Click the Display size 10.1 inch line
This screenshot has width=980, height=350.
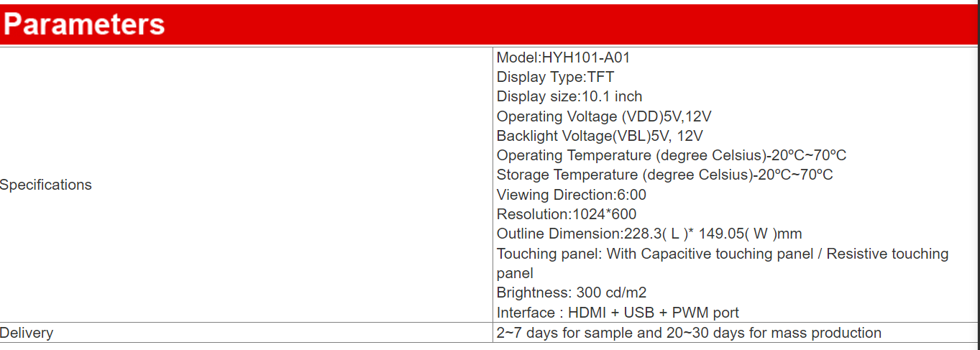pyautogui.click(x=569, y=96)
